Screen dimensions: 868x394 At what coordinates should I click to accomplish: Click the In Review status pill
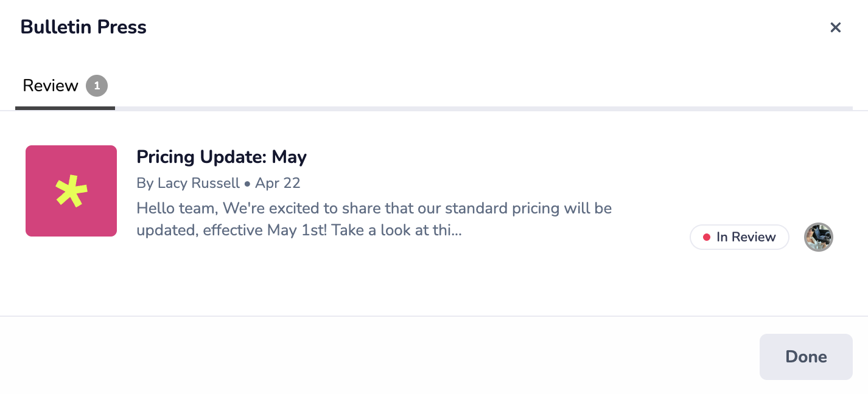point(739,237)
